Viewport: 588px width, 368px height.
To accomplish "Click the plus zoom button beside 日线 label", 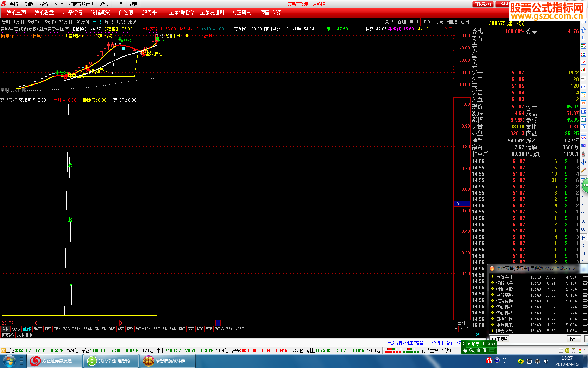I will [x=456, y=329].
